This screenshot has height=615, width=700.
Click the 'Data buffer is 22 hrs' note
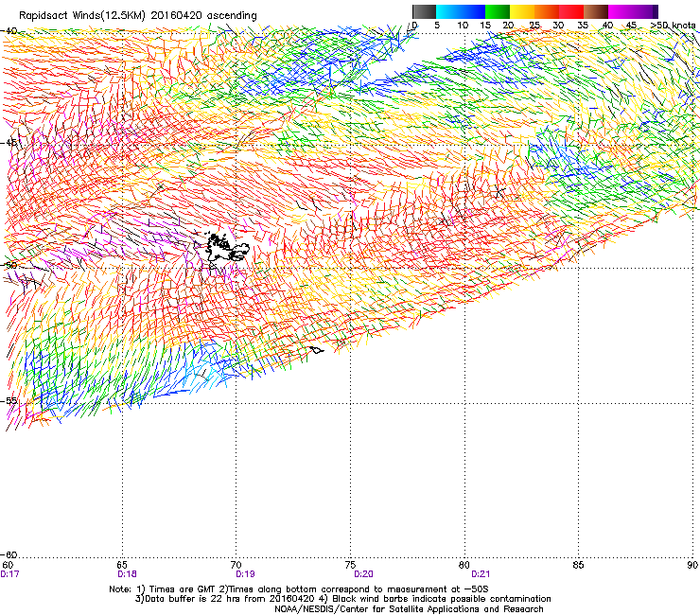(x=342, y=599)
